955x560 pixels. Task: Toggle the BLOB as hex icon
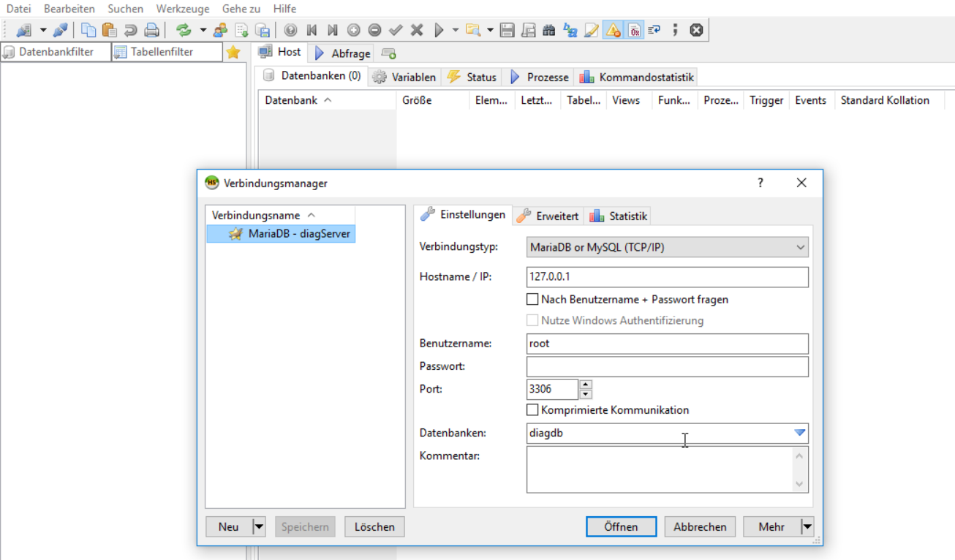(634, 30)
